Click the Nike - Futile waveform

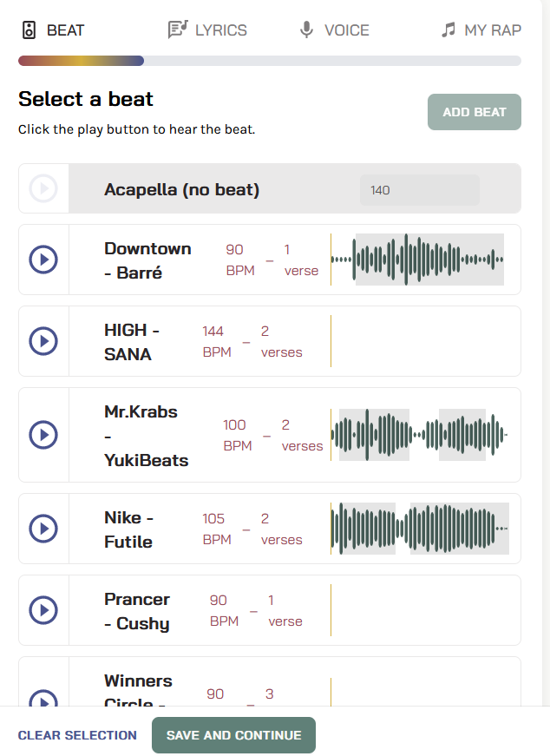click(x=419, y=529)
